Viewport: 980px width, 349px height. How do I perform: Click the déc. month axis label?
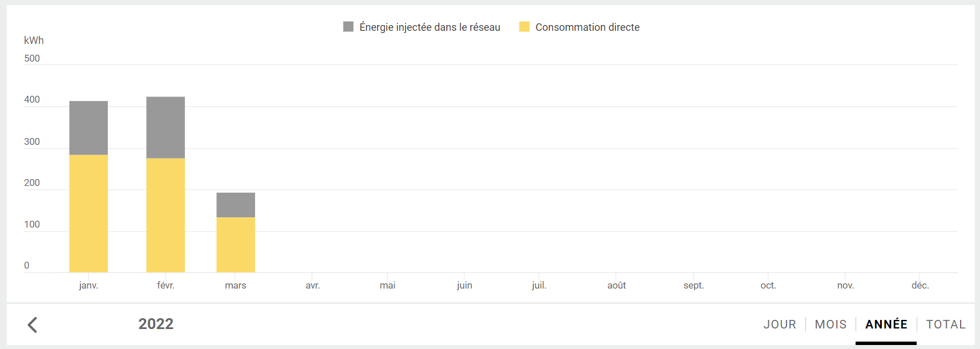[920, 285]
